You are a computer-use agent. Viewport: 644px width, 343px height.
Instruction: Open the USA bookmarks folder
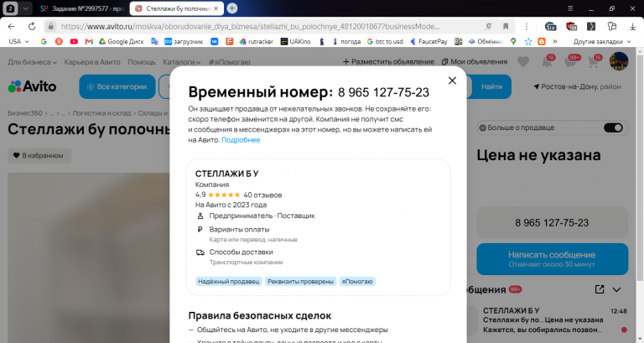tap(18, 41)
